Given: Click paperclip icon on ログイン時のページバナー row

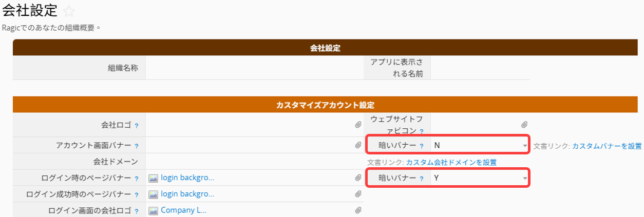Looking at the screenshot, I should (x=358, y=178).
